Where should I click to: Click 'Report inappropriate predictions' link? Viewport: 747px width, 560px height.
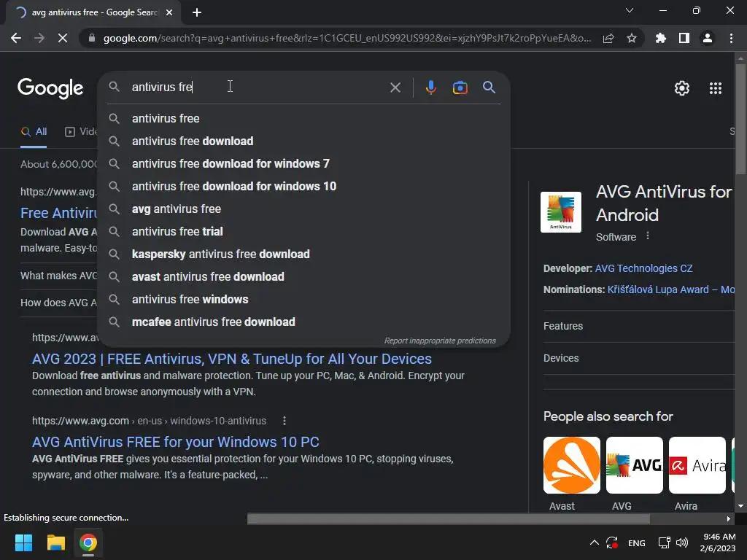click(440, 341)
